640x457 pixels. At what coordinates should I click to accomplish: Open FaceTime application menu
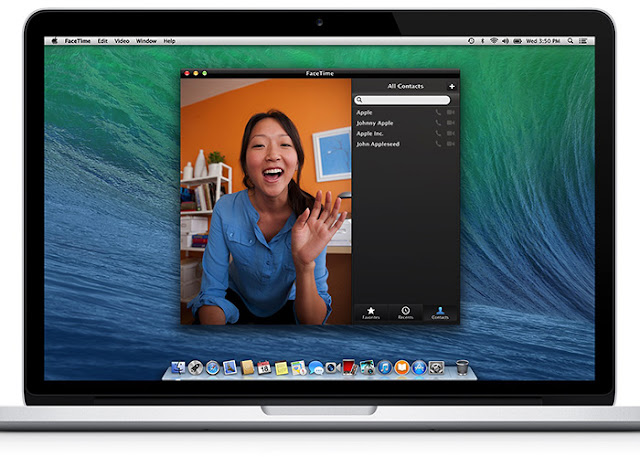tap(78, 41)
